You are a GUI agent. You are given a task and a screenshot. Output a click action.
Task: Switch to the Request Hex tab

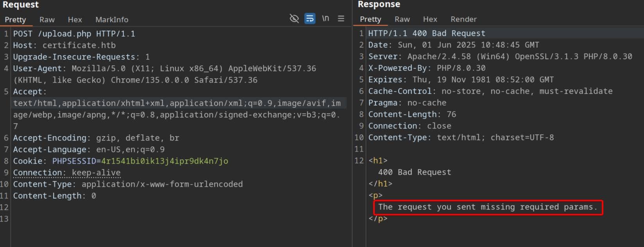point(75,20)
